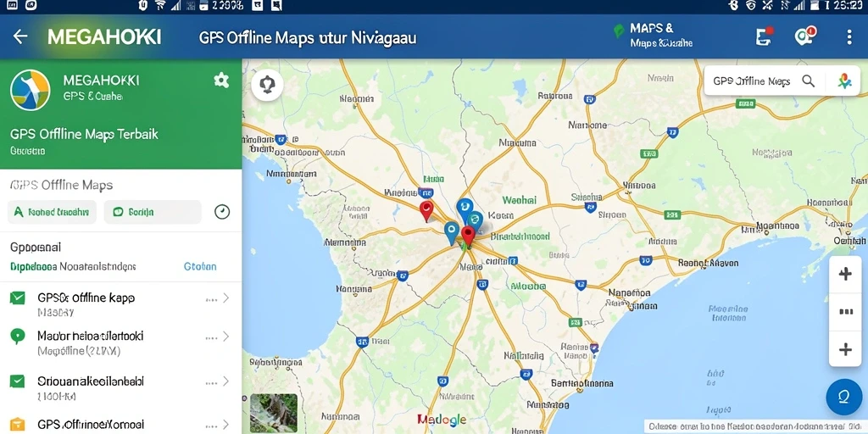The width and height of the screenshot is (868, 434).
Task: Tap the eye-shaped icon in the status bar
Action: pyautogui.click(x=751, y=6)
